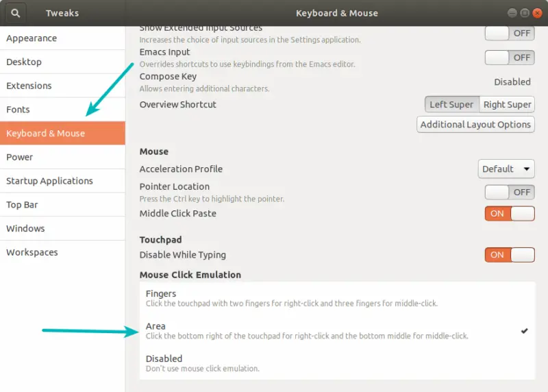Click the Mouse section heading
The image size is (548, 392).
tap(153, 151)
